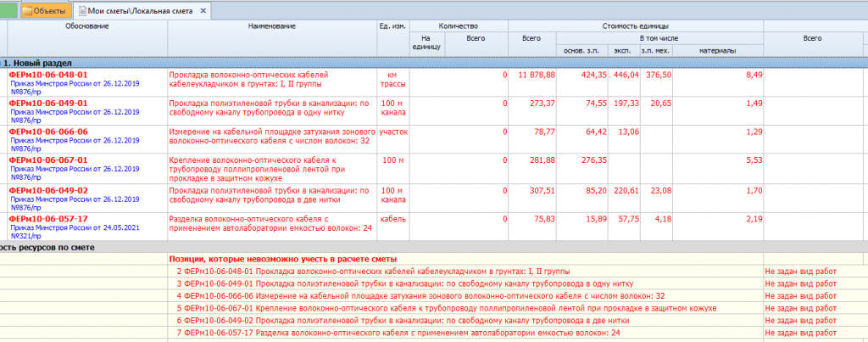Click materials value 2,19
868x342 pixels.
click(754, 219)
